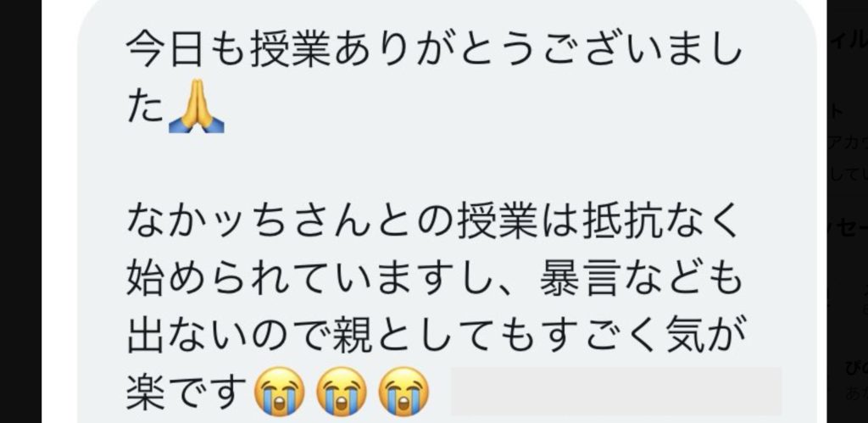Click the first crying face emoji
Image resolution: width=868 pixels, height=423 pixels.
279,392
